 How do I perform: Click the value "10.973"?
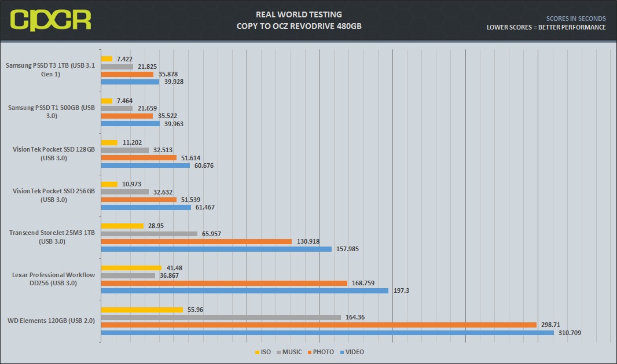coord(131,184)
